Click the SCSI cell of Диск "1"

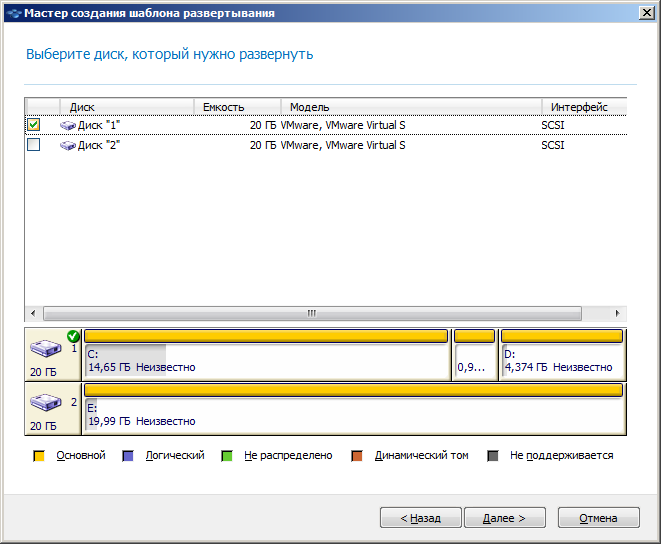pyautogui.click(x=553, y=125)
